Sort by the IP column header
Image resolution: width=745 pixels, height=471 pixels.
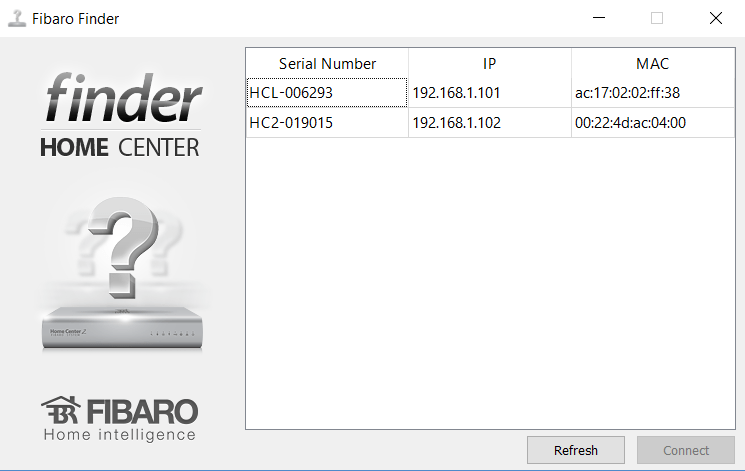[489, 63]
